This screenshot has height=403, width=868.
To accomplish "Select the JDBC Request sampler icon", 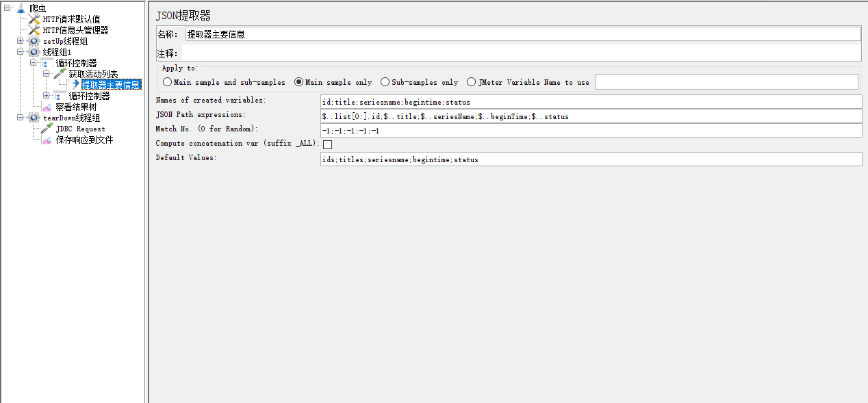I will (47, 129).
